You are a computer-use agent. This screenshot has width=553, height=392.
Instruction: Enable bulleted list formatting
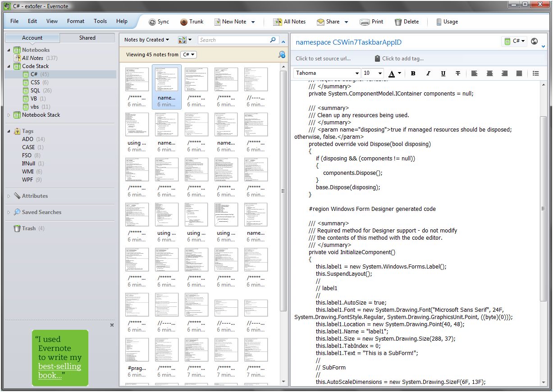(535, 73)
